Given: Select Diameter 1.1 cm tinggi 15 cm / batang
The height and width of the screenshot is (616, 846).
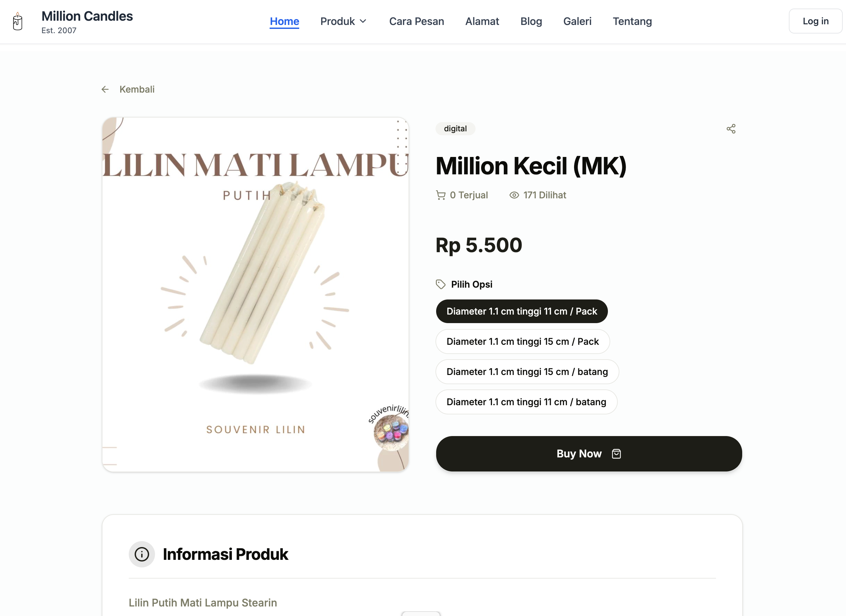Looking at the screenshot, I should (x=527, y=372).
